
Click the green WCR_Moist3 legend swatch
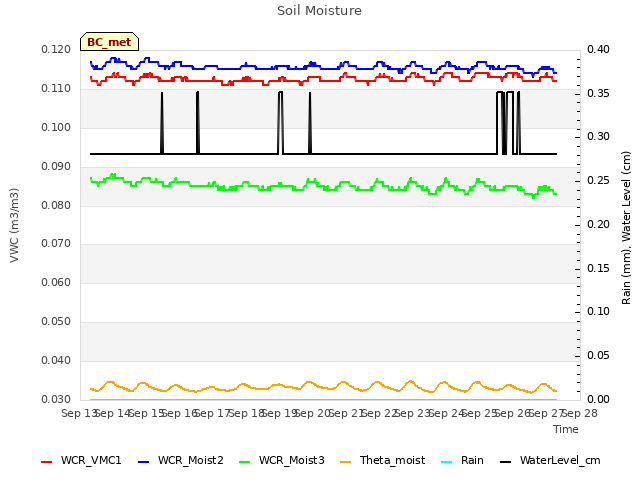point(244,462)
